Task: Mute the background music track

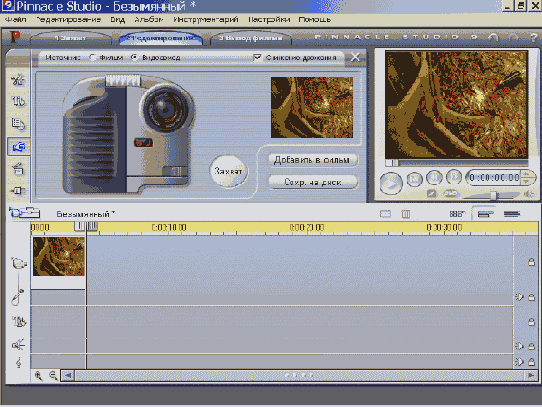Action: tap(519, 362)
